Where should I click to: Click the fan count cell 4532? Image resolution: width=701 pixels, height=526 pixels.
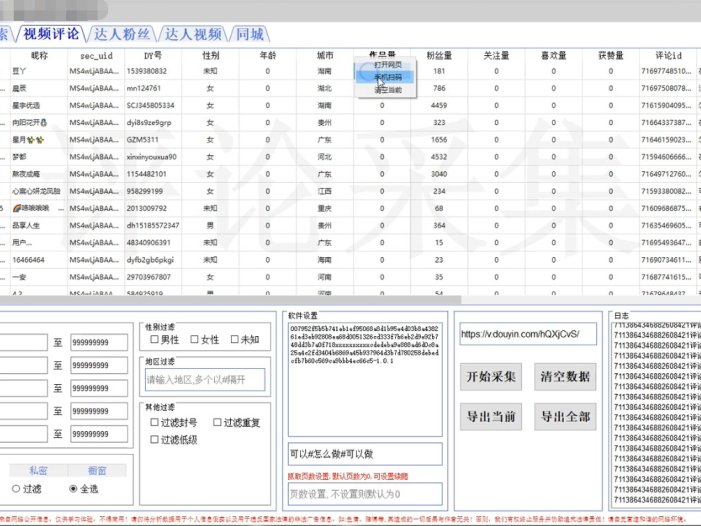click(439, 157)
